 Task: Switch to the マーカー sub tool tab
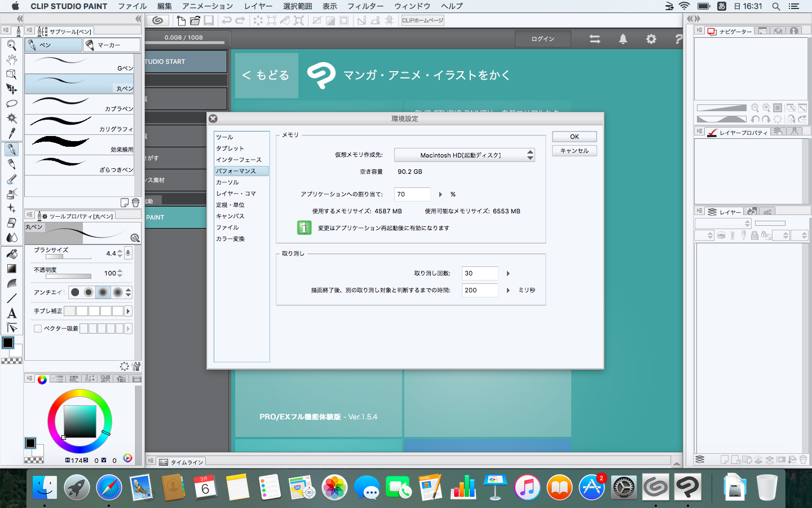(x=111, y=45)
